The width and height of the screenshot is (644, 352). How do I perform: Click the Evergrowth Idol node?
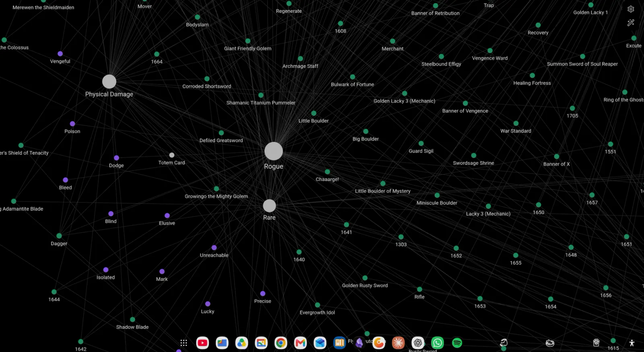click(317, 305)
